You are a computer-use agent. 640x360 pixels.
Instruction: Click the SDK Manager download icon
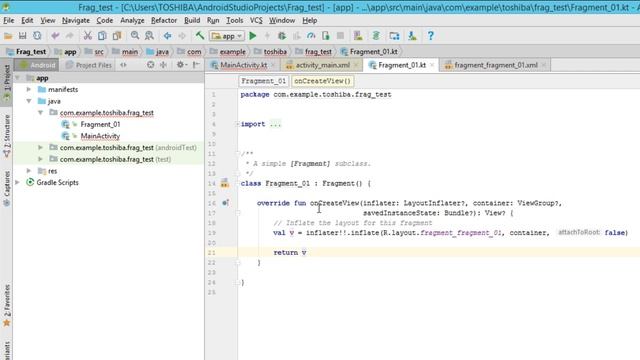coord(413,36)
